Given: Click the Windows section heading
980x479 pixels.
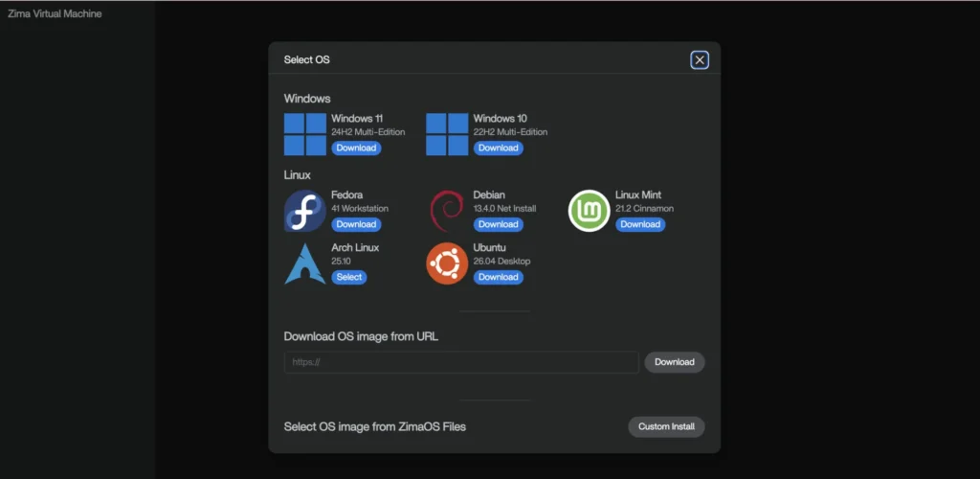Looking at the screenshot, I should [x=307, y=99].
